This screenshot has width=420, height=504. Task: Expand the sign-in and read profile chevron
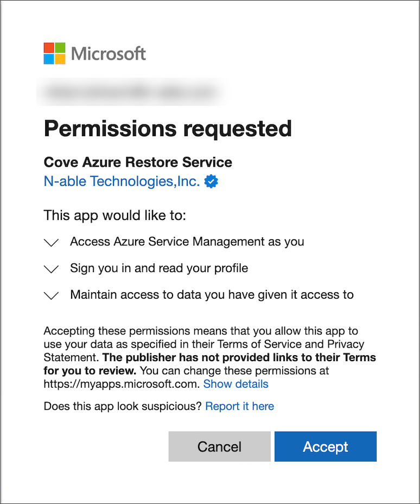tap(52, 268)
